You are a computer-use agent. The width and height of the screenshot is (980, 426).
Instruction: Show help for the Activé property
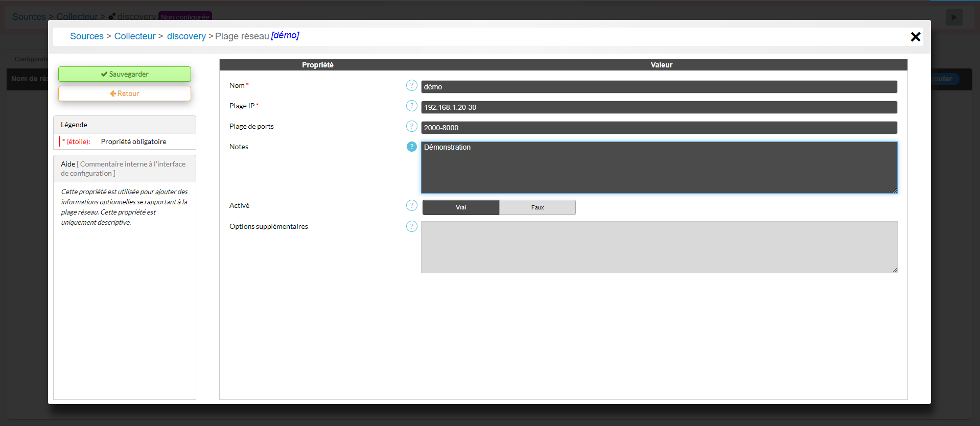click(411, 205)
